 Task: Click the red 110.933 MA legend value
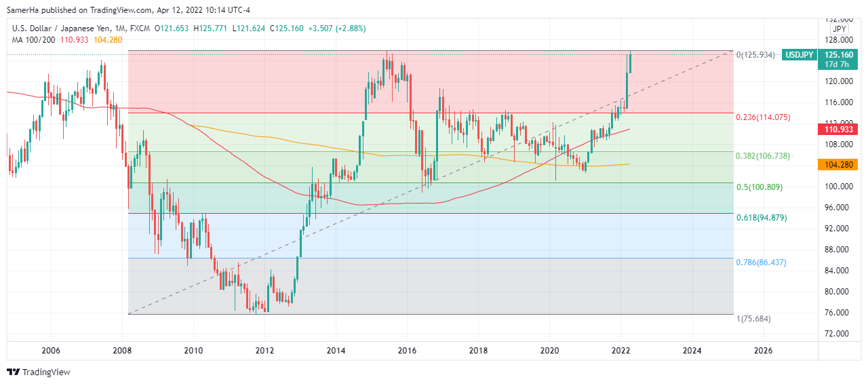[76, 40]
